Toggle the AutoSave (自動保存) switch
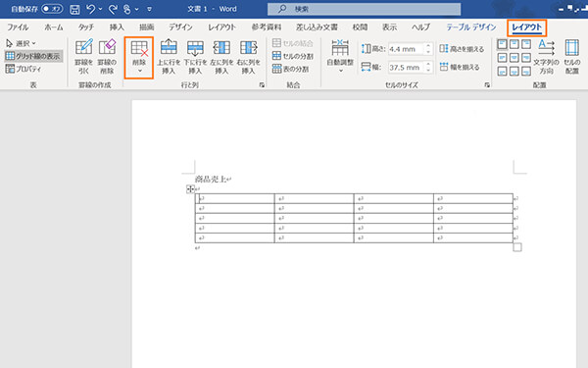Viewport: 588px width, 368px height. click(x=52, y=9)
